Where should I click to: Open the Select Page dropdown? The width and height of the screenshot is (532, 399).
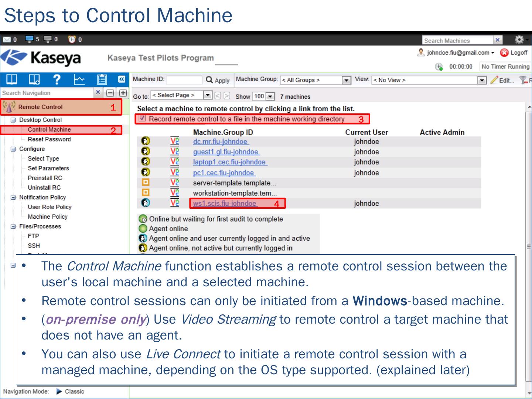pyautogui.click(x=208, y=95)
